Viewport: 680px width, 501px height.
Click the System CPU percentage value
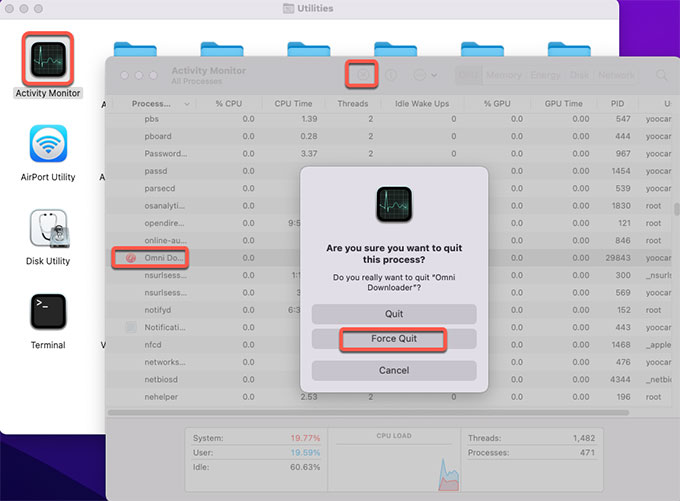pos(305,438)
